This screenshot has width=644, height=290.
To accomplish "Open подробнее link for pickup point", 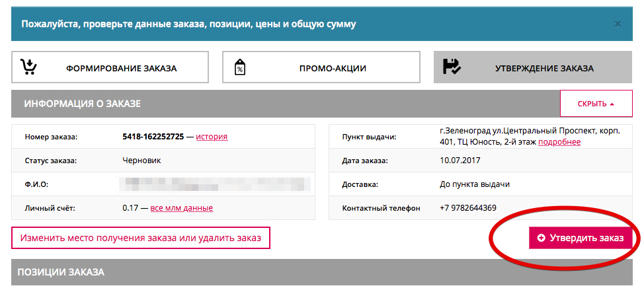I will (x=559, y=142).
